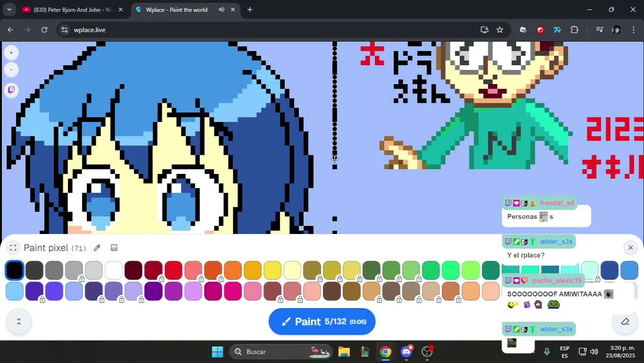Open the Windows Start menu
644x363 pixels.
pyautogui.click(x=217, y=351)
